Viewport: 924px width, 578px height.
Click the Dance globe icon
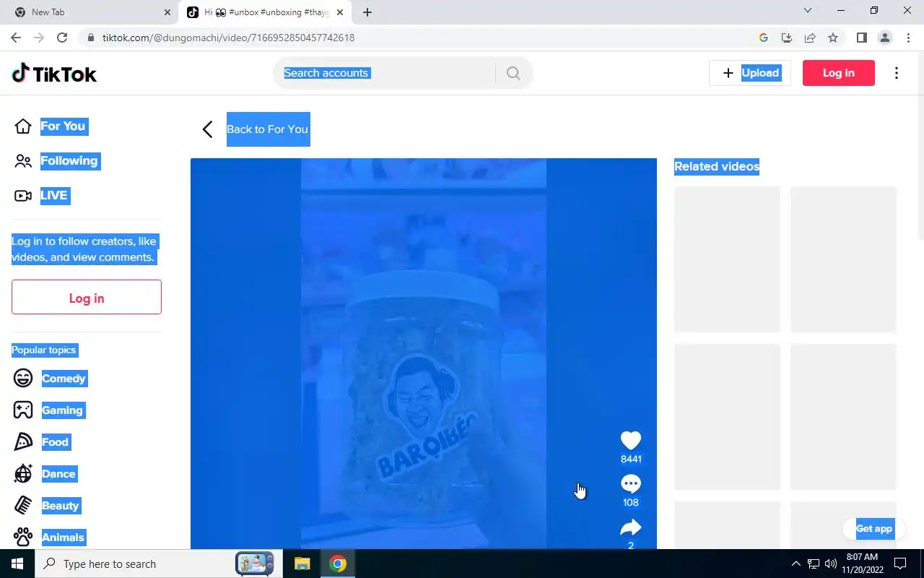point(23,474)
